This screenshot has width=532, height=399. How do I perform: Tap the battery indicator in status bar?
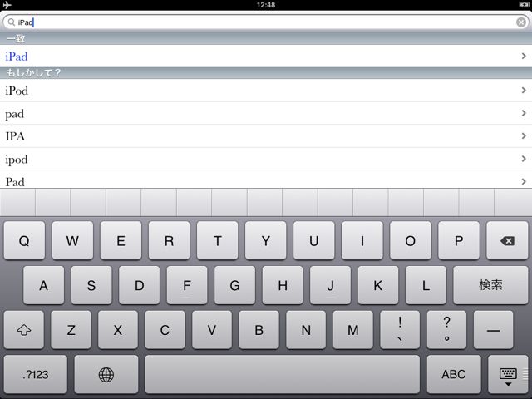coord(524,5)
